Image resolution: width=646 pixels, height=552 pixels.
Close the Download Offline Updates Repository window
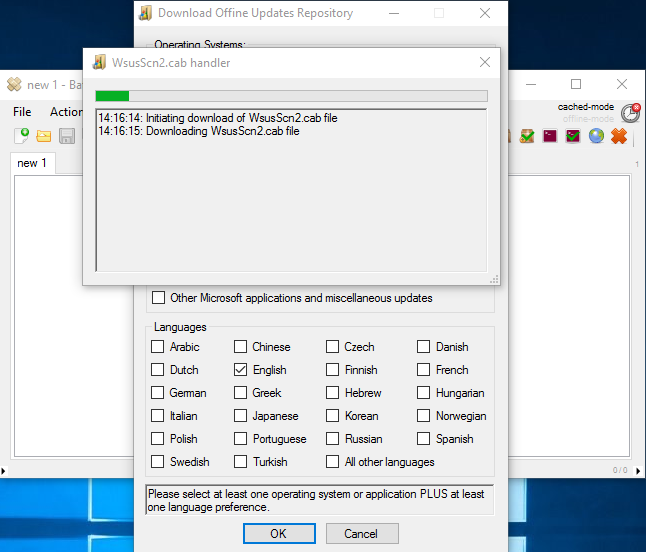pos(485,13)
